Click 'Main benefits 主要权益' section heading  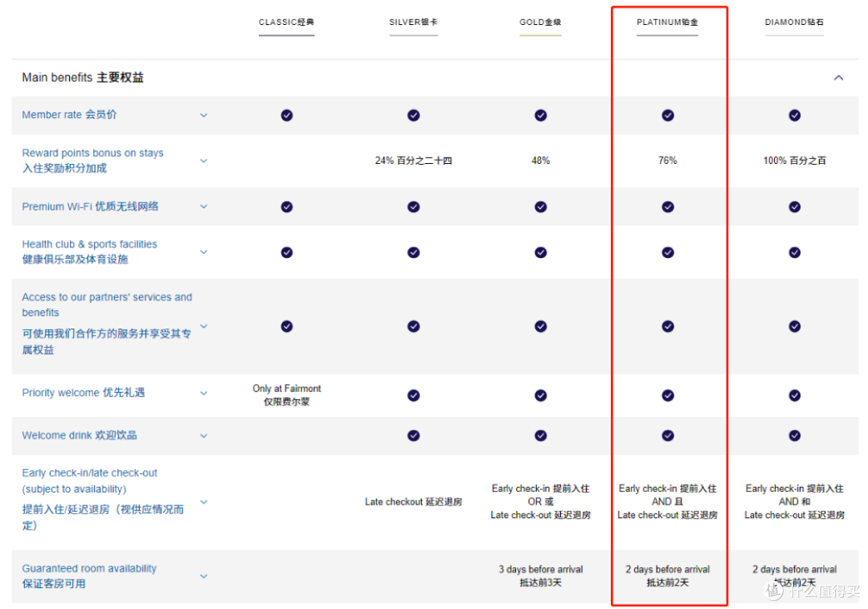pos(83,77)
